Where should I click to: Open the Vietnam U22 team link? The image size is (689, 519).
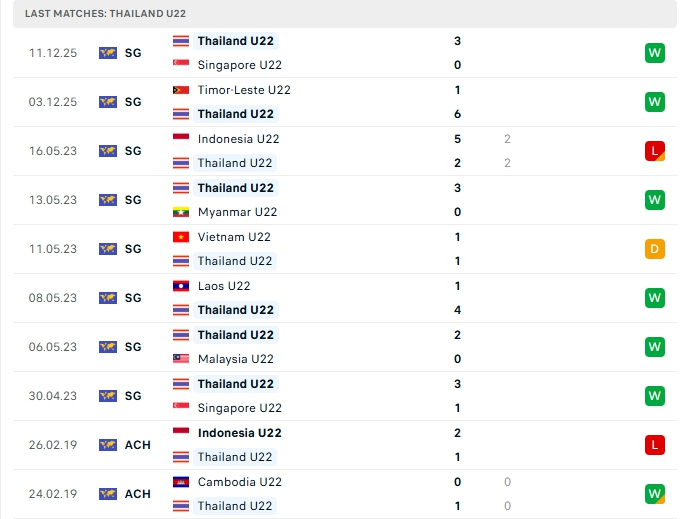click(234, 237)
